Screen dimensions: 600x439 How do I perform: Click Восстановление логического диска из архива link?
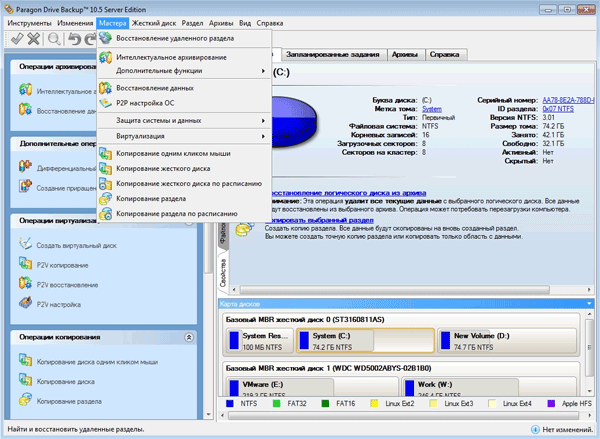pyautogui.click(x=347, y=193)
